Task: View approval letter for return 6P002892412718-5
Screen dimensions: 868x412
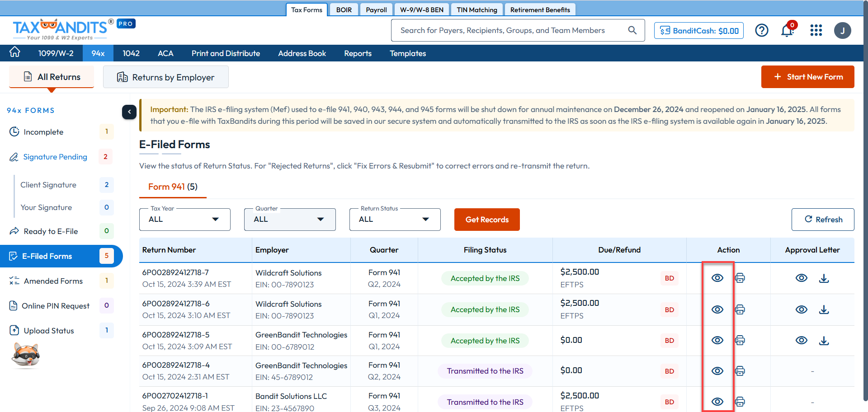Action: pos(802,340)
